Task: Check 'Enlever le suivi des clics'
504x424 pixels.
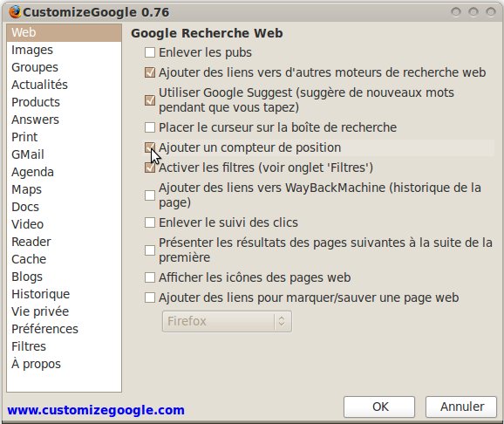Action: tap(150, 222)
